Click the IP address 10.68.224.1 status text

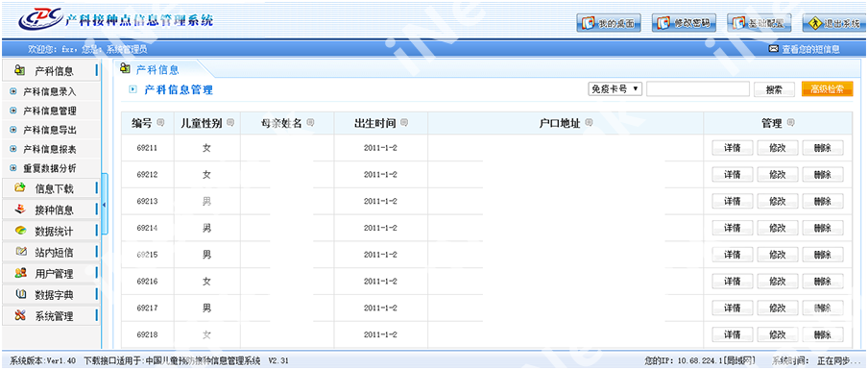click(700, 360)
